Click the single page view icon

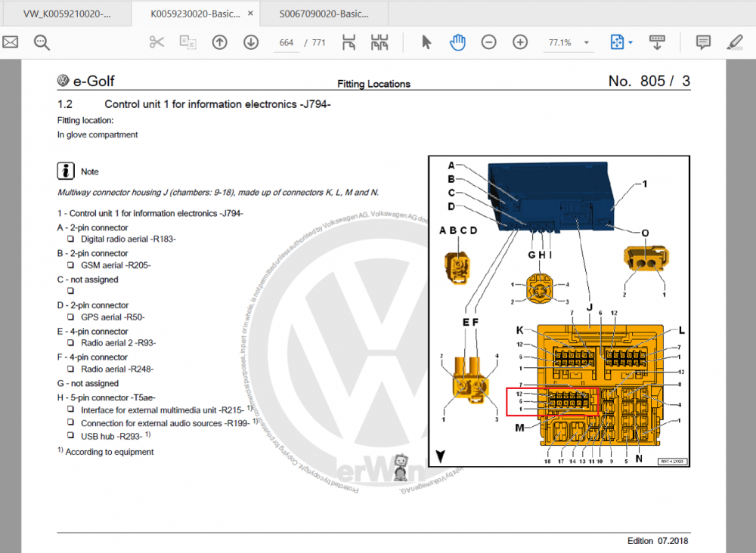pos(349,42)
